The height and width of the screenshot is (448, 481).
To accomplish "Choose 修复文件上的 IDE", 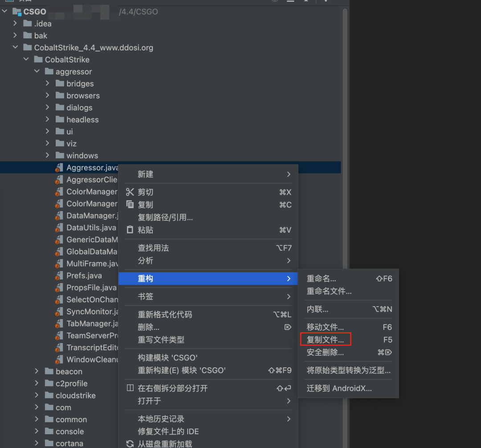I will pos(208,432).
